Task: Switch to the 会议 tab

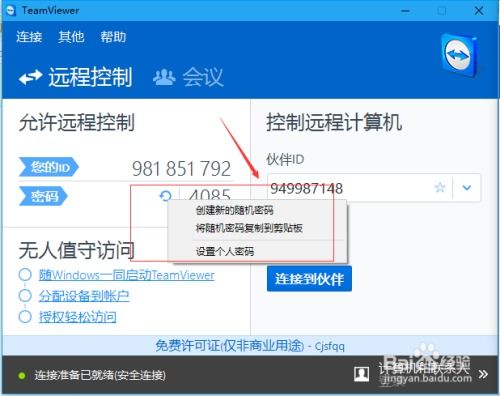Action: click(x=188, y=77)
